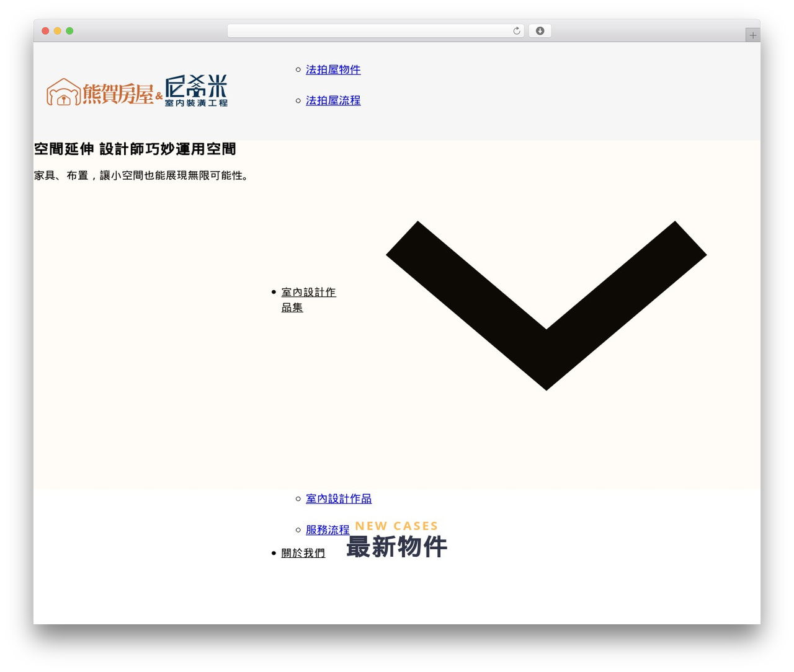Viewport: 794px width, 672px height.
Task: Close the browser window with red button
Action: coord(45,31)
